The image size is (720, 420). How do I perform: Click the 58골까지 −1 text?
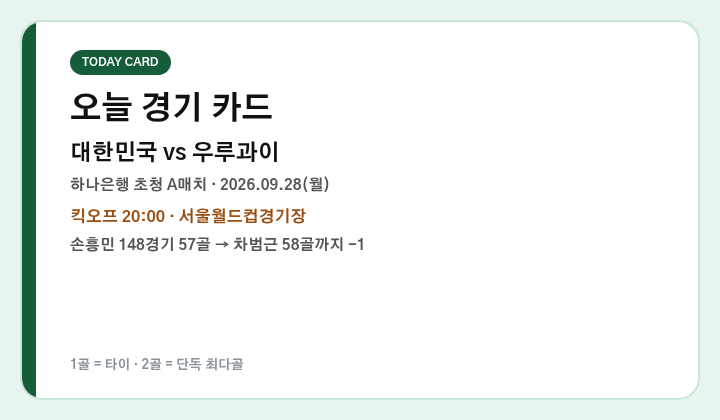[323, 244]
